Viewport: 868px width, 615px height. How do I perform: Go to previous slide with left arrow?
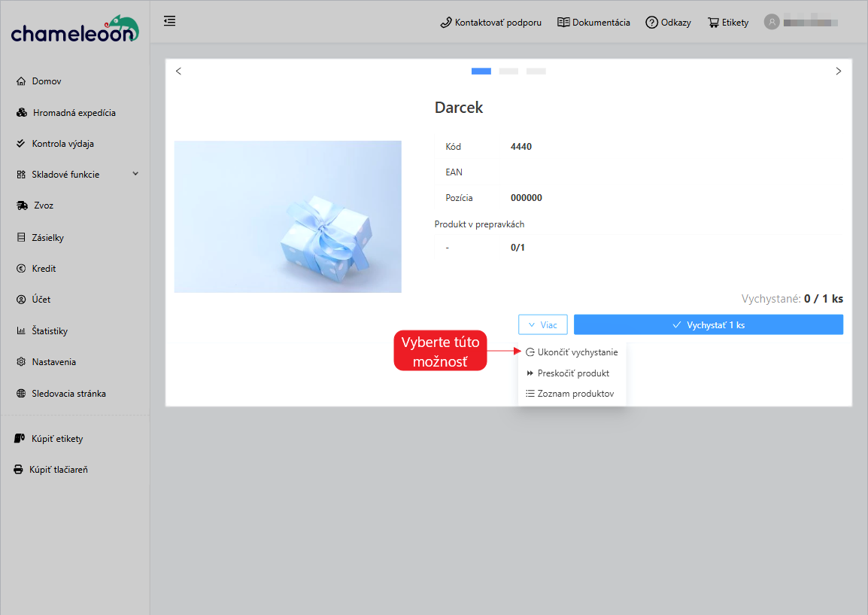click(178, 72)
